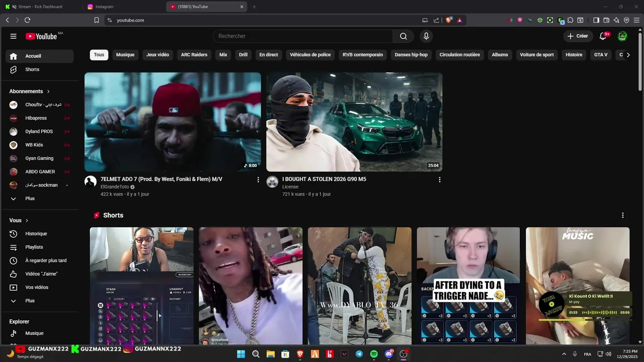Screen dimensions: 644x362
Task: Open the account avatar menu
Action: pyautogui.click(x=622, y=36)
